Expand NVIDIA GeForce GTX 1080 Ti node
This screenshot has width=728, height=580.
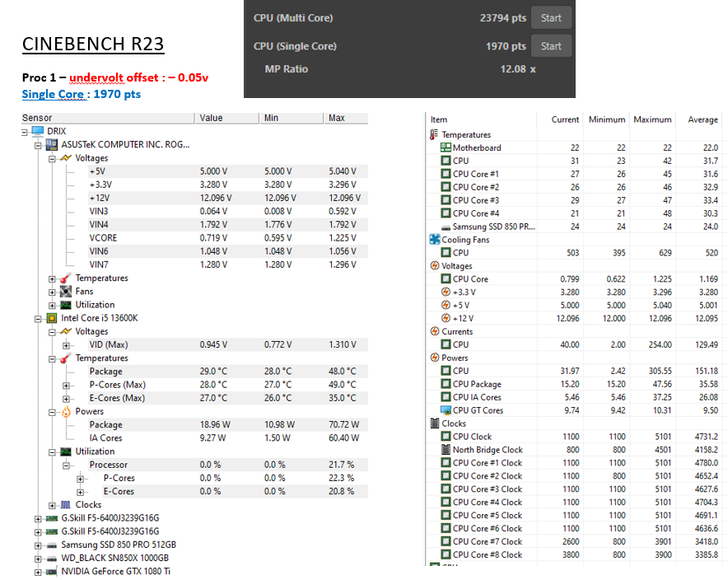click(x=38, y=572)
